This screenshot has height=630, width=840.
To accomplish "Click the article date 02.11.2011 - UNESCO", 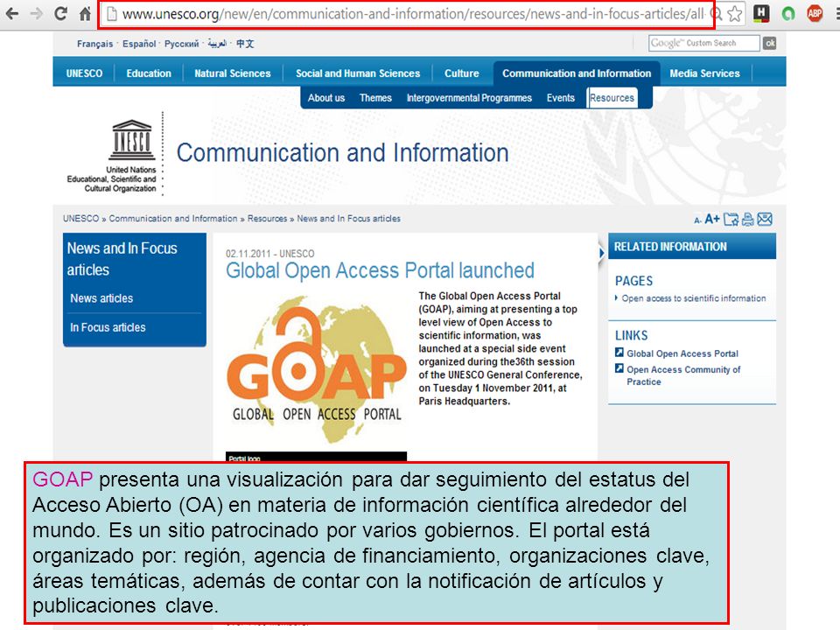I will pos(270,254).
